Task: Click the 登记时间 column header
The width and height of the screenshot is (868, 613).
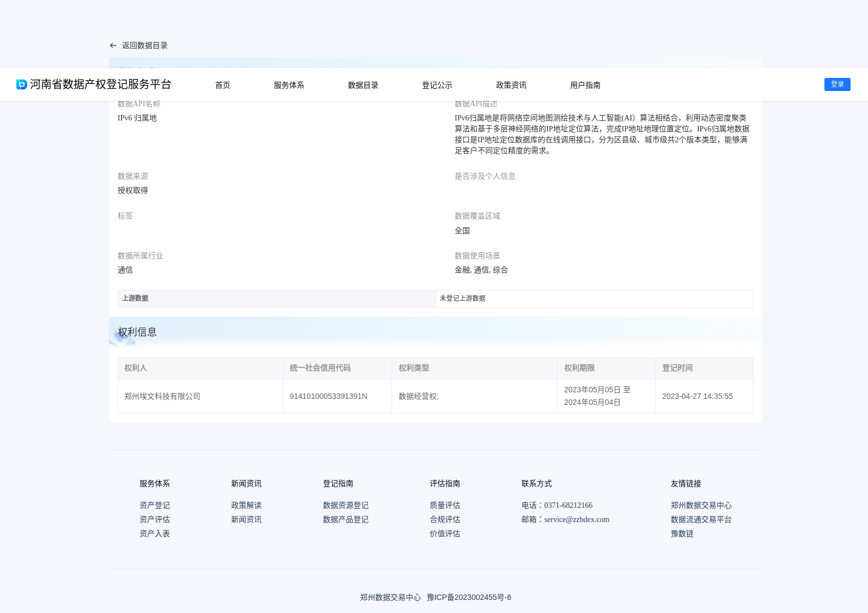Action: pyautogui.click(x=704, y=368)
